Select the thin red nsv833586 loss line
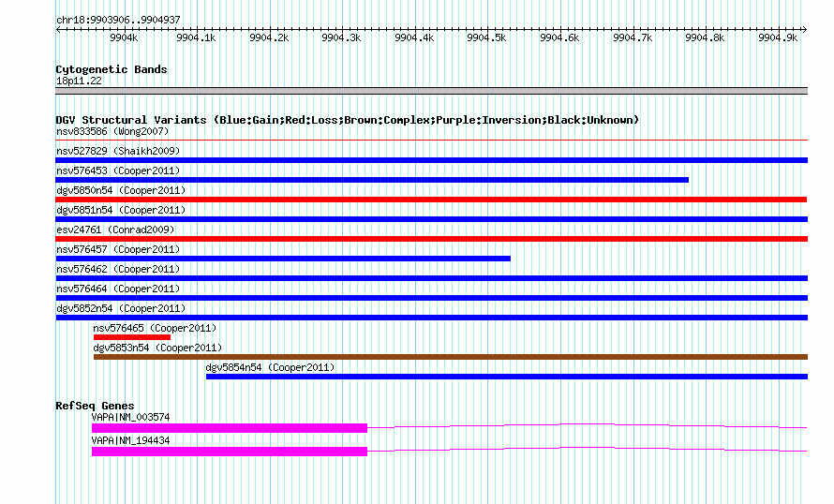834x504 pixels. tap(431, 141)
